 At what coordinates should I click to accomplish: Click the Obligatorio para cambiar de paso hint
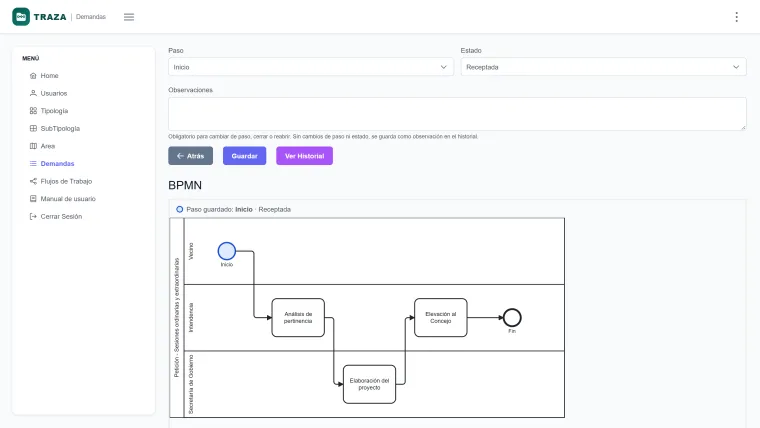[323, 137]
